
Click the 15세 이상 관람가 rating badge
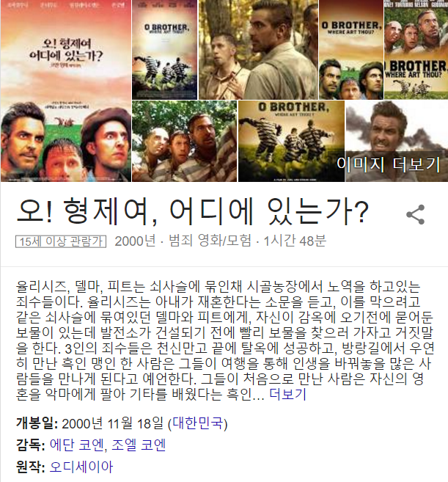pos(61,241)
